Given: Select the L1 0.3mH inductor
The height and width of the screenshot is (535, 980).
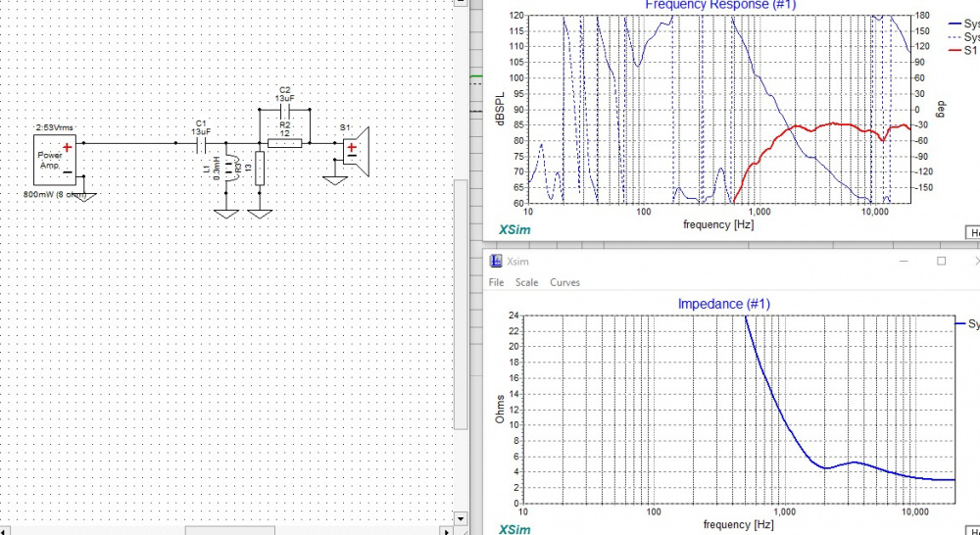Looking at the screenshot, I should coord(226,168).
